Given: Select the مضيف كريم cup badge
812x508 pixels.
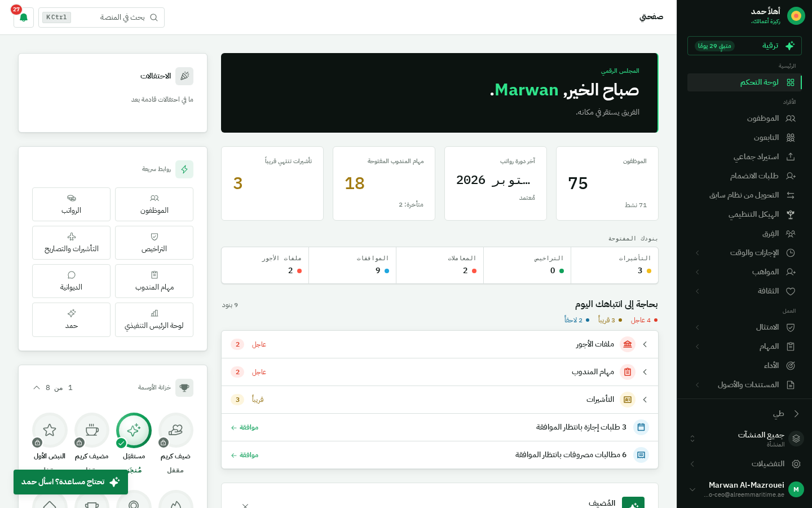Looking at the screenshot, I should pyautogui.click(x=92, y=431).
